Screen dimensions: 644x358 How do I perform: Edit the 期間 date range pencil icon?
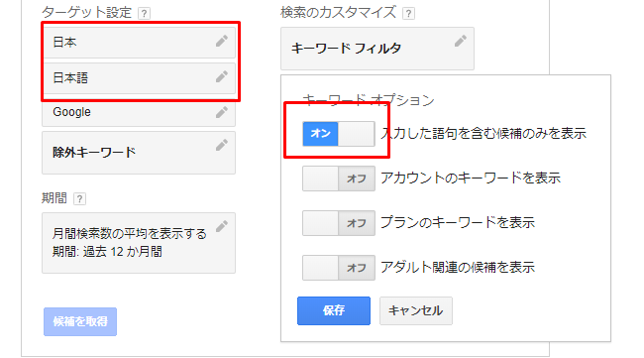222,226
